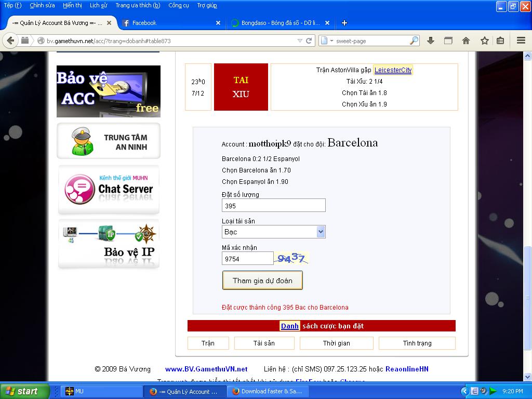Click the Mã xác nhận input field
Screen dimensions: 532x399
[x=247, y=259]
